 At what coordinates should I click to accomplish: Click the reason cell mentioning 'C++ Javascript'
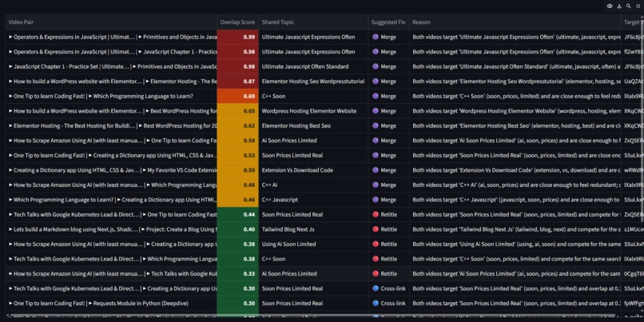coord(515,200)
